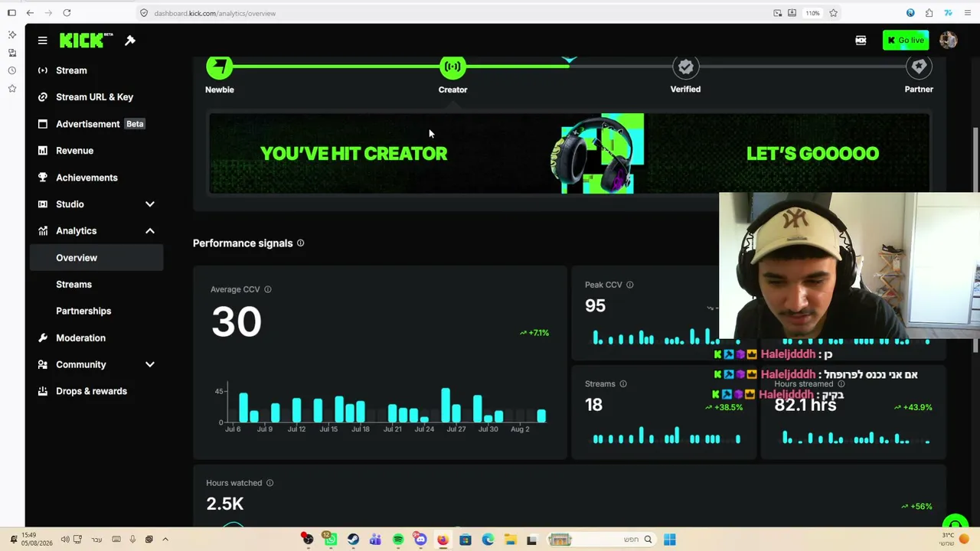The image size is (980, 551).
Task: Open the browser extensions puzzle icon
Action: tap(929, 13)
